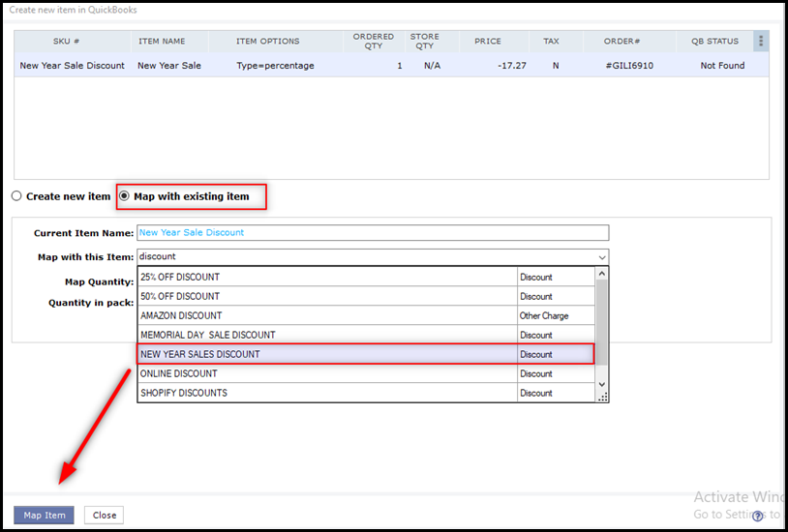The image size is (788, 532).
Task: Select the Create new item radio button
Action: tap(16, 196)
